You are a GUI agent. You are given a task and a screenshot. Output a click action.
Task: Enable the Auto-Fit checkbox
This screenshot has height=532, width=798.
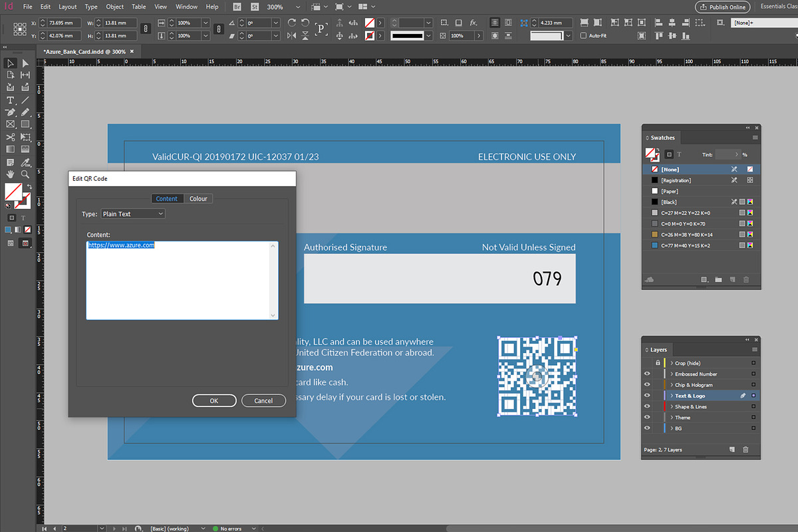click(x=583, y=35)
